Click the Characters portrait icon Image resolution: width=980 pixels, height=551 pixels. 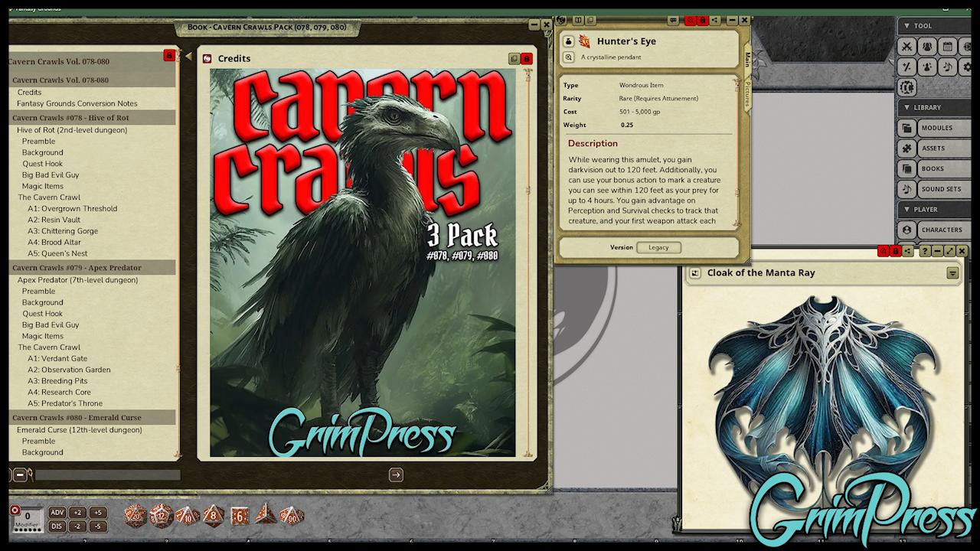point(907,230)
